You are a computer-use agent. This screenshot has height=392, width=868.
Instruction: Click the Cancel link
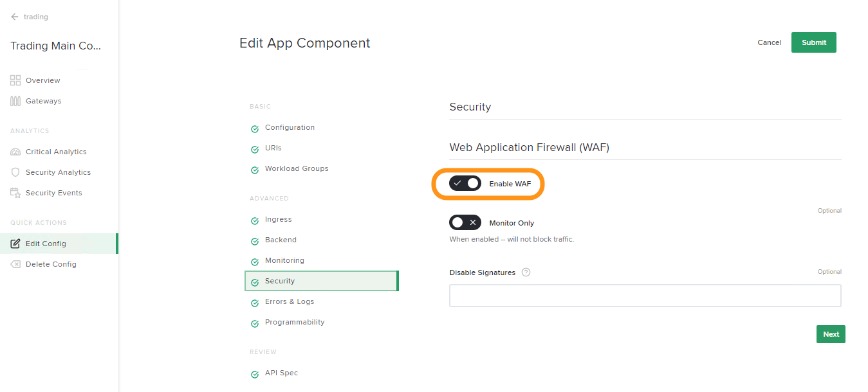pyautogui.click(x=769, y=42)
